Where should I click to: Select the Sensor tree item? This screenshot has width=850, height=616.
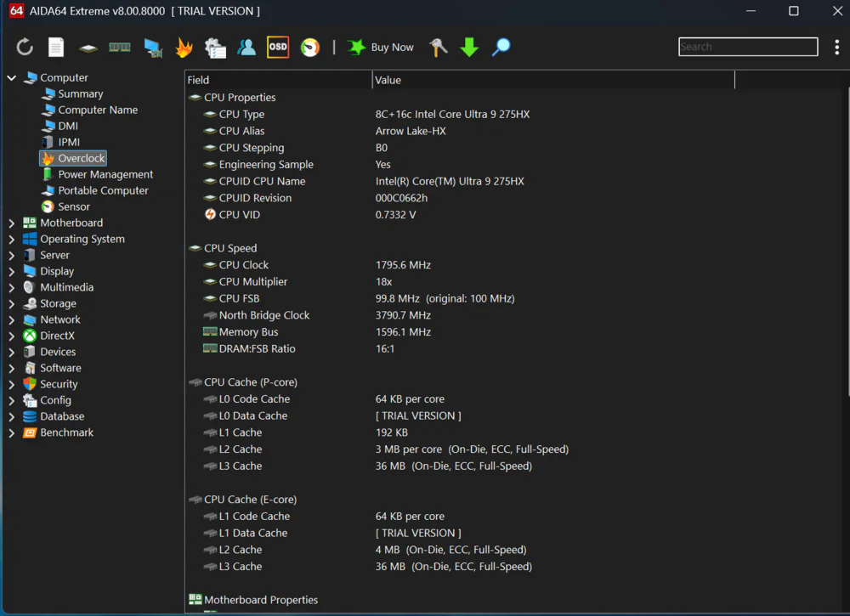pos(74,206)
